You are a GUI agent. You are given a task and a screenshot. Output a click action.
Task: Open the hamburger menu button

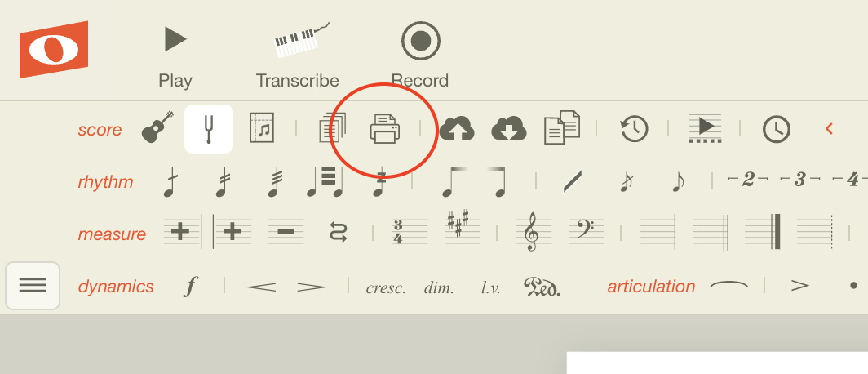(x=33, y=285)
